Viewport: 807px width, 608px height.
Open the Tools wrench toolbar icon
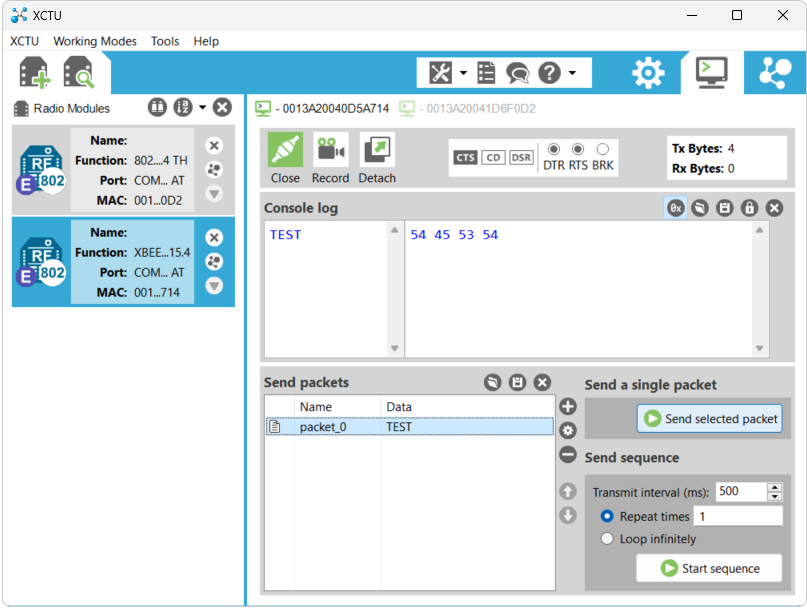point(441,73)
